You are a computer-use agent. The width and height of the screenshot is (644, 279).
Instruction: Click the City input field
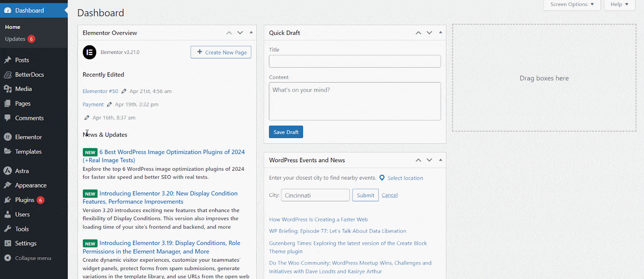click(315, 195)
